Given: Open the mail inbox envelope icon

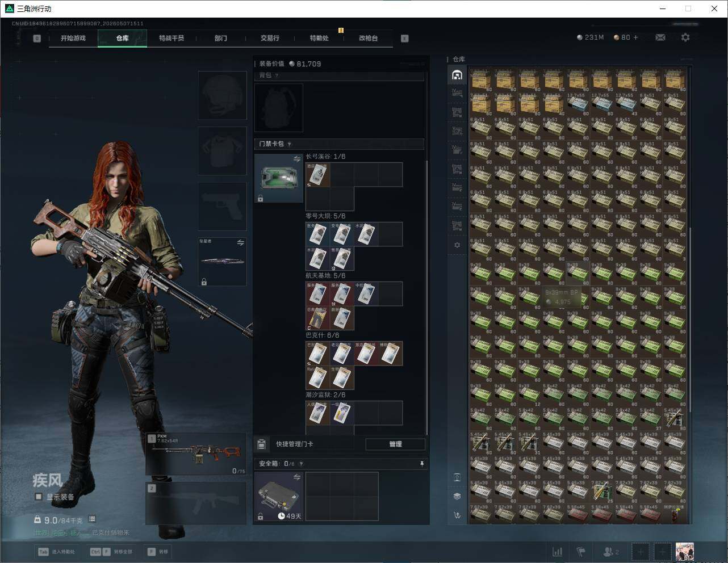Looking at the screenshot, I should click(660, 37).
